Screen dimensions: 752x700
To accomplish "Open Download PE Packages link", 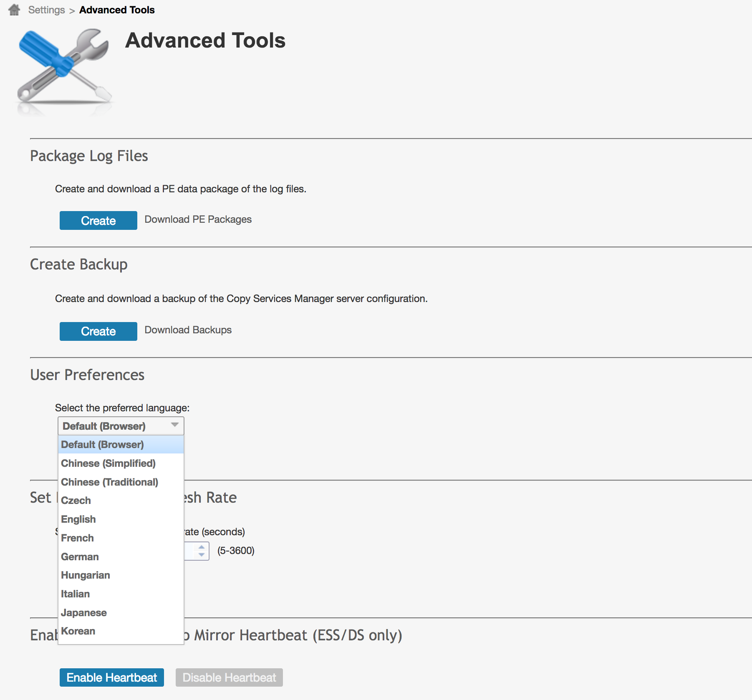I will (198, 219).
